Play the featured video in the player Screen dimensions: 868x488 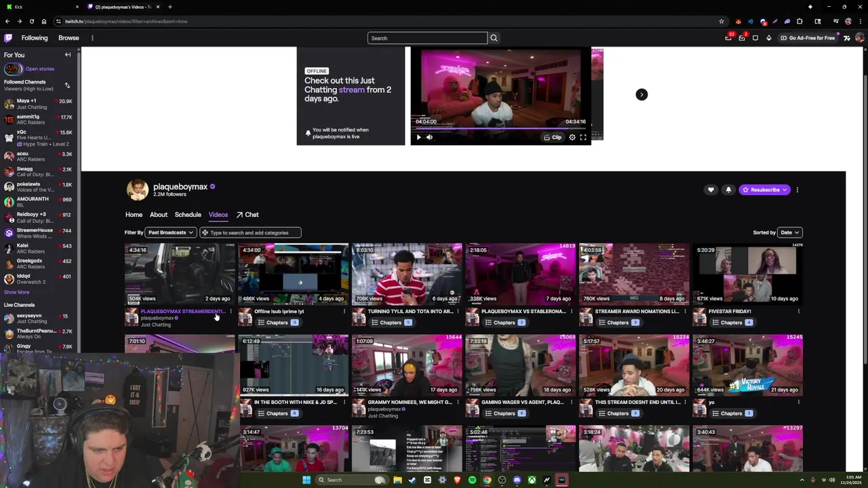(418, 138)
